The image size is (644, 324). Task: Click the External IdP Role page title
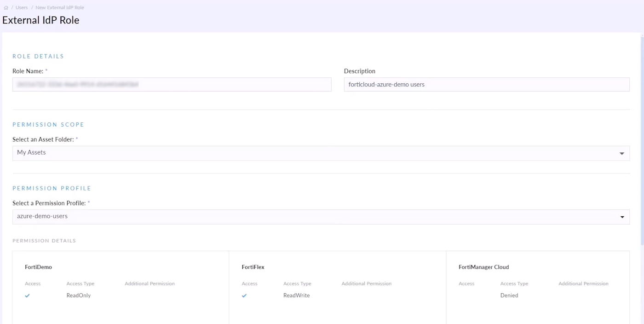[40, 20]
